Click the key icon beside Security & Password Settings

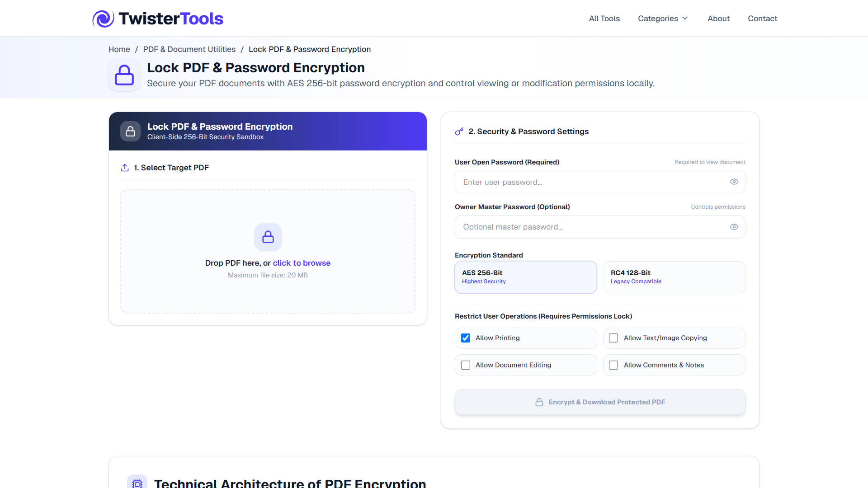point(459,131)
